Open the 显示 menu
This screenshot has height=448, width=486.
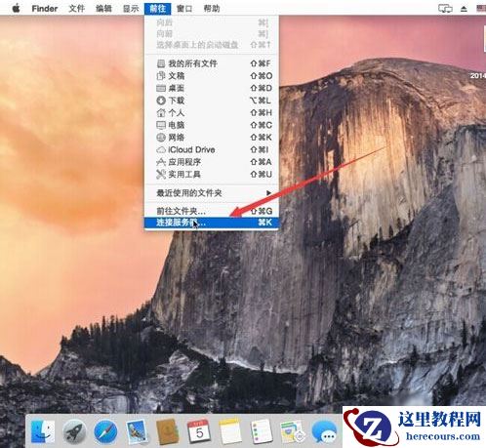pyautogui.click(x=131, y=9)
